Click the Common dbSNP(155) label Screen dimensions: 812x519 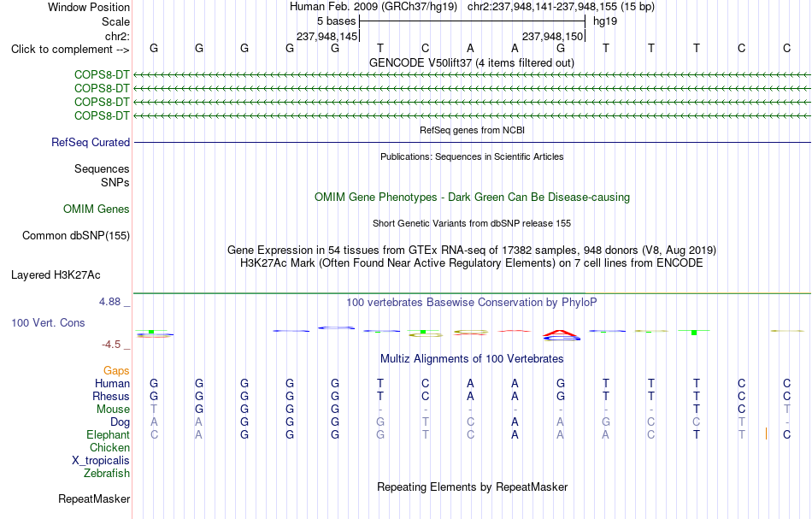[x=76, y=236]
